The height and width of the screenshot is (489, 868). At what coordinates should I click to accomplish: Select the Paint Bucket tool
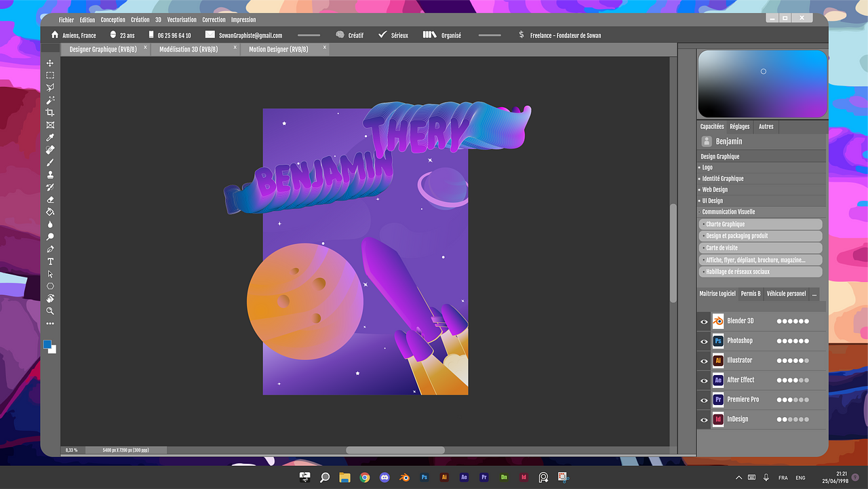pyautogui.click(x=50, y=212)
